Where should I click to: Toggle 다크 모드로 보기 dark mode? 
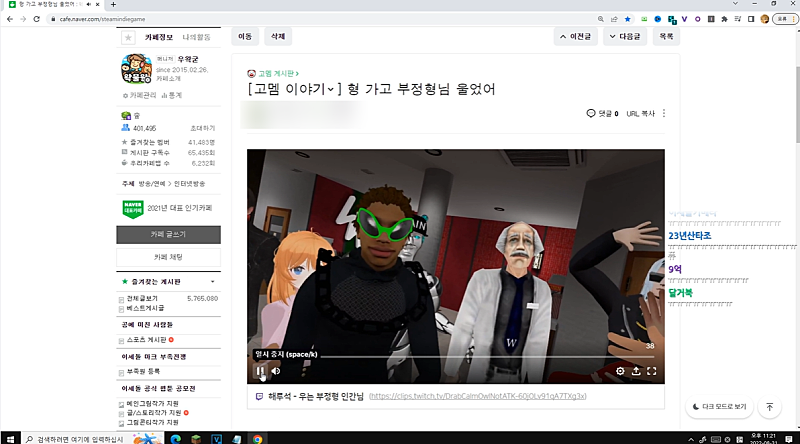pos(719,407)
